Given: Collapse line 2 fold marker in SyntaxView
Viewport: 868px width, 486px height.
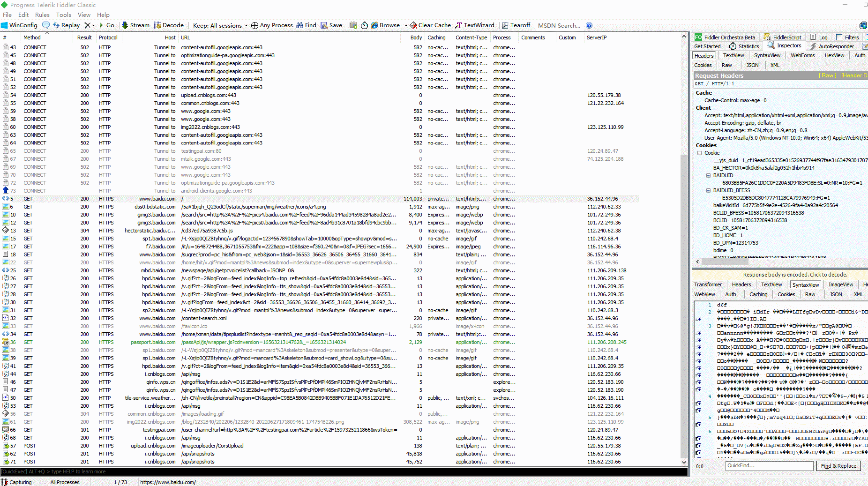Looking at the screenshot, I should pyautogui.click(x=698, y=319).
